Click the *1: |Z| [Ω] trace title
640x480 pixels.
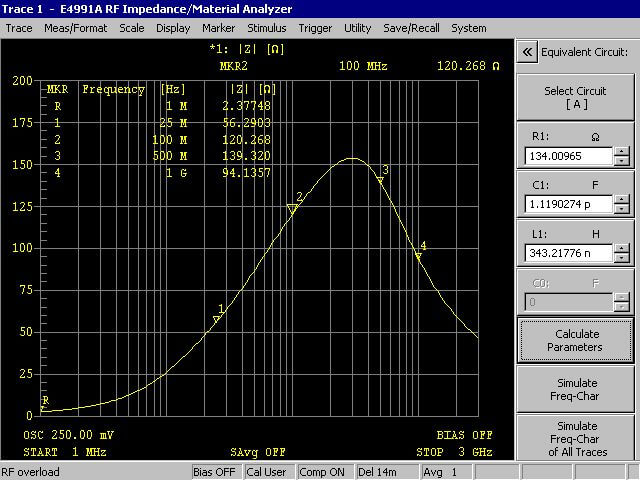tap(247, 49)
